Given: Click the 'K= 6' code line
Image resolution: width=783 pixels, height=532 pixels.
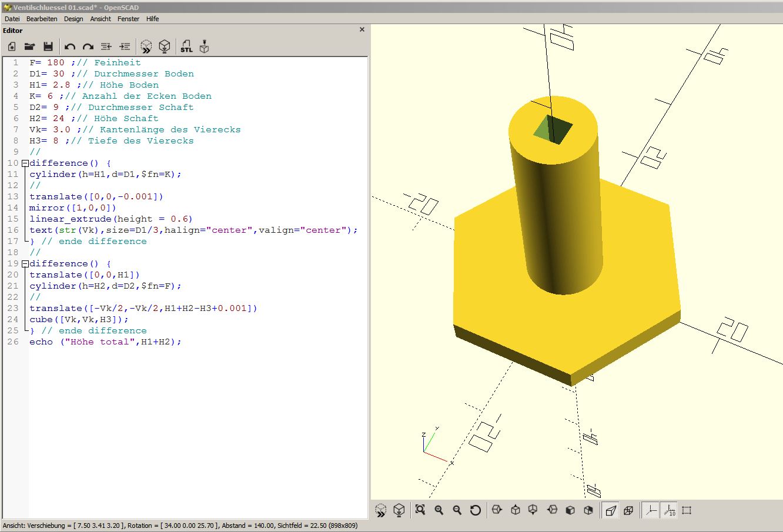Looking at the screenshot, I should (x=121, y=96).
